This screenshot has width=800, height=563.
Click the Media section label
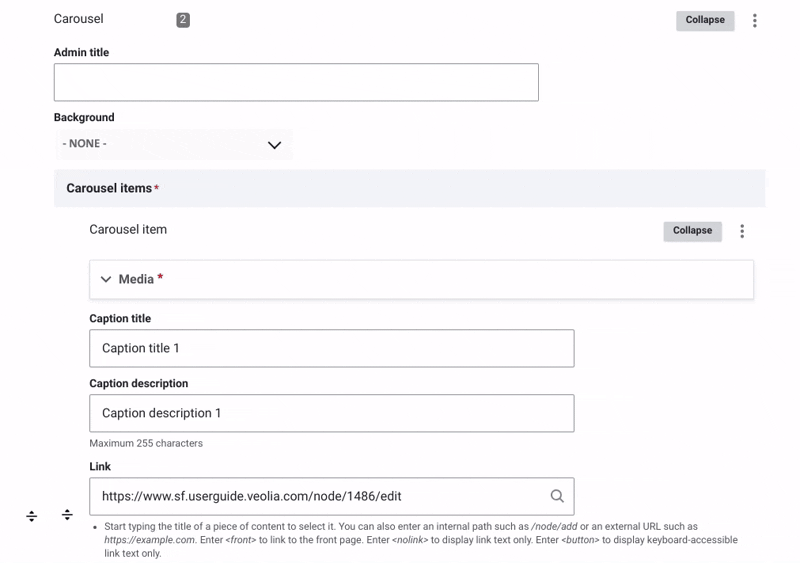tap(136, 280)
